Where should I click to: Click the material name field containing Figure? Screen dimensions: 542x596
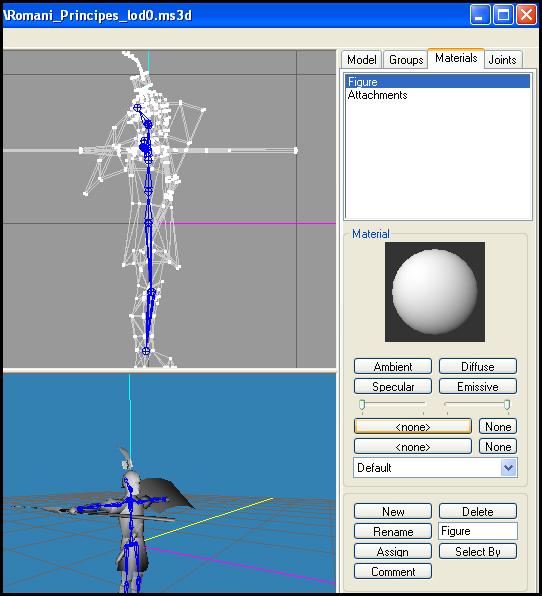(x=478, y=531)
